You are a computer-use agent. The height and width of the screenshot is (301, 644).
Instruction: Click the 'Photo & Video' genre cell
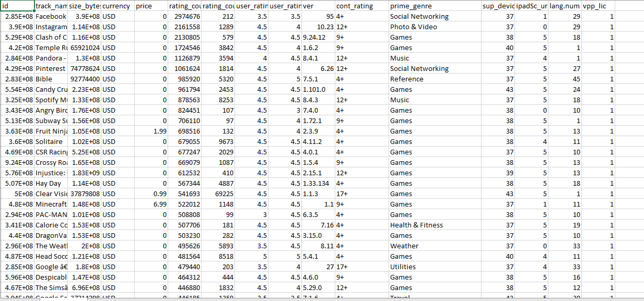(436, 27)
